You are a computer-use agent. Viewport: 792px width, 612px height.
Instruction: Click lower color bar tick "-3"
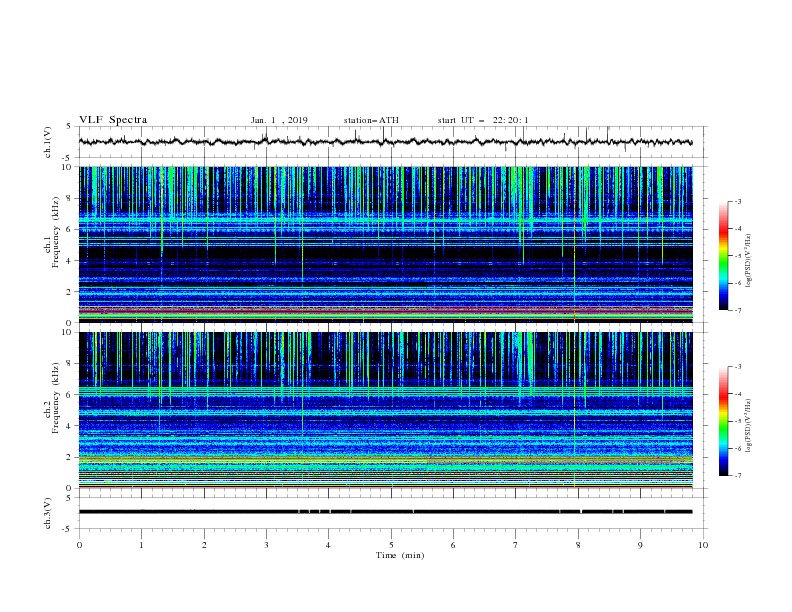pyautogui.click(x=737, y=367)
